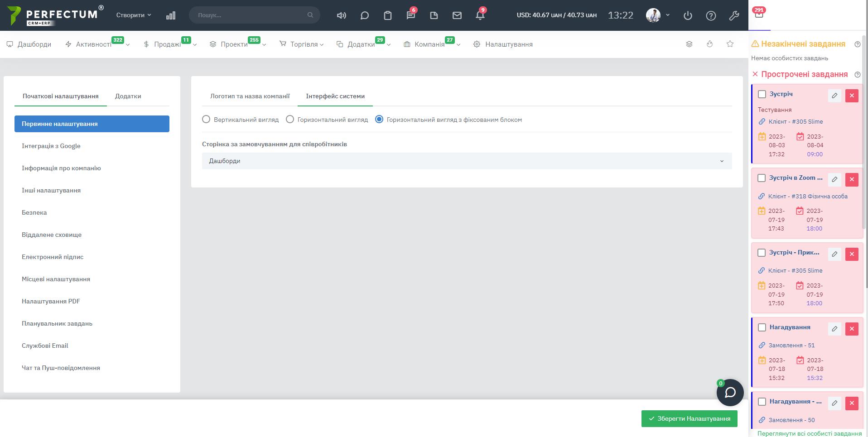This screenshot has height=437, width=868.
Task: Select the Горизонтальний вигляд radio option
Action: pos(290,120)
